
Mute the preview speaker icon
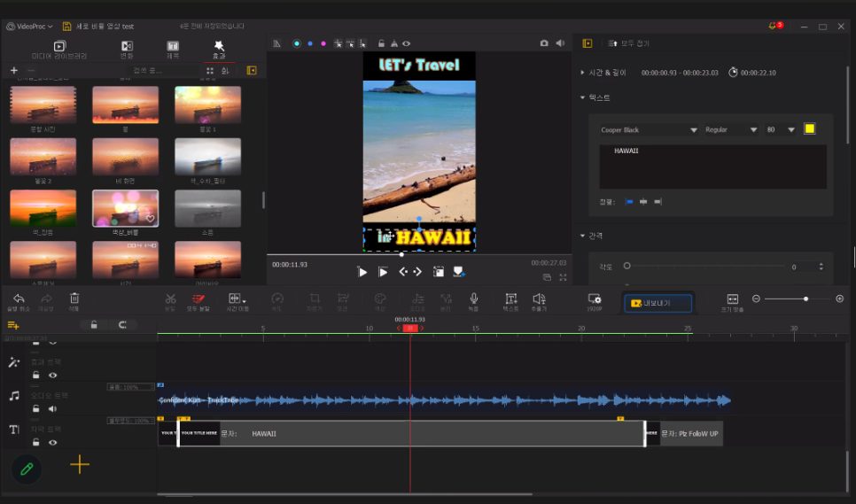560,43
